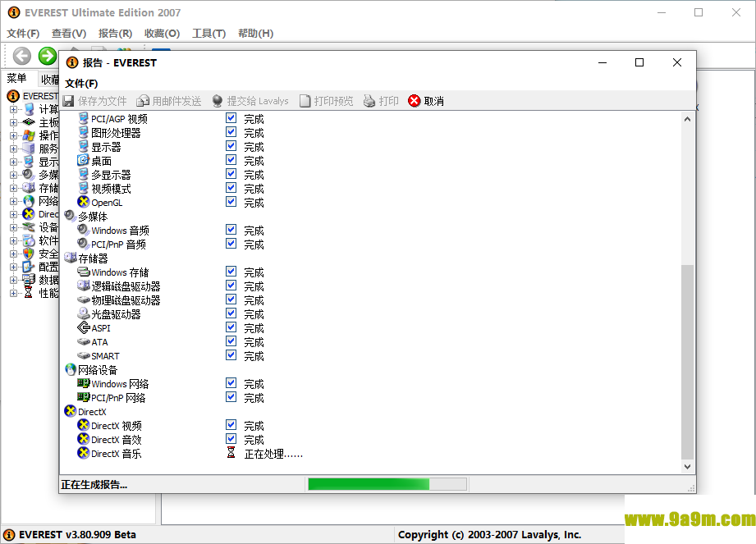Click the PCI/AGP 视频 monitor icon
The image size is (756, 544).
coord(84,118)
